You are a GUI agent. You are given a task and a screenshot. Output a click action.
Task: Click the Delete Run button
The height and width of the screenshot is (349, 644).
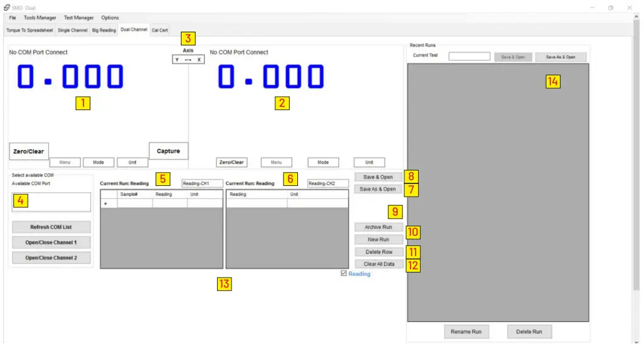tap(529, 332)
